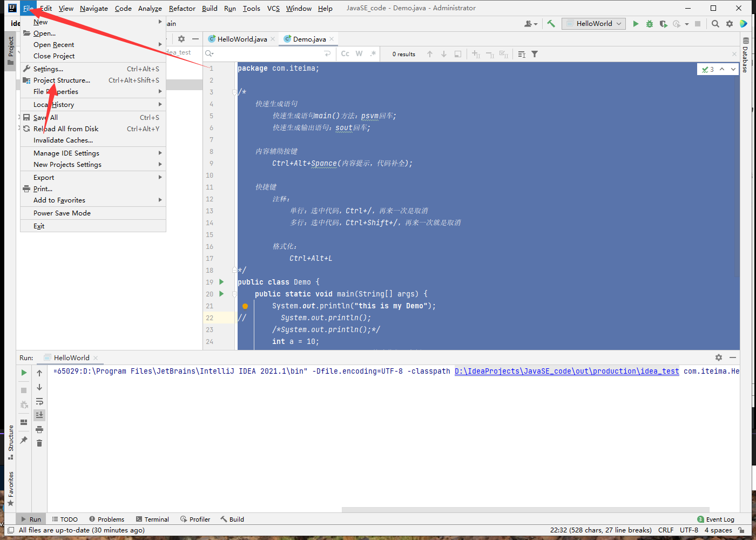Open the Profiler tool window
Image resolution: width=756 pixels, height=540 pixels.
[195, 519]
